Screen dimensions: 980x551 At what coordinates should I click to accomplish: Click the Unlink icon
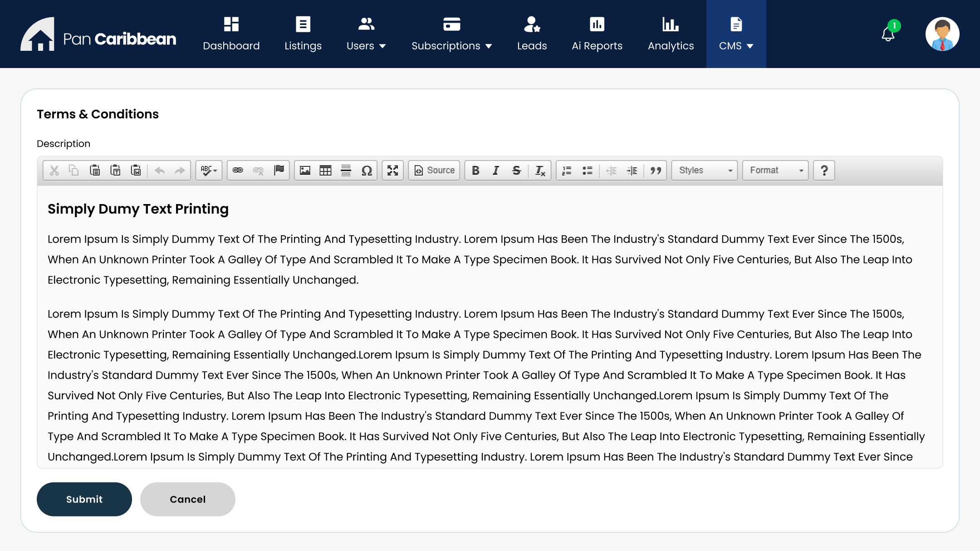coord(258,171)
